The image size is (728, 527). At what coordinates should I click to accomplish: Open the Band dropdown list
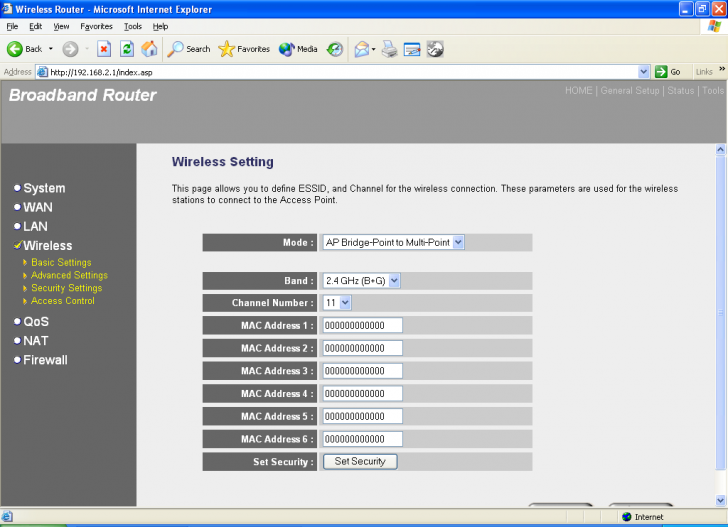coord(361,280)
